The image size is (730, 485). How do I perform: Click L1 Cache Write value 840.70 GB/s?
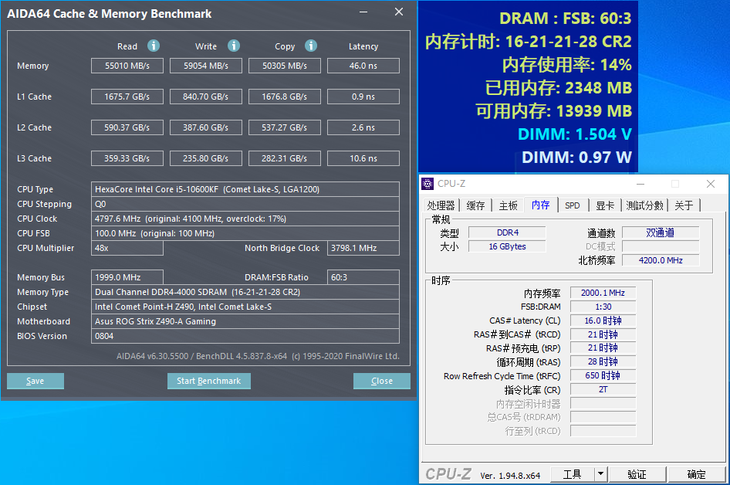(206, 96)
